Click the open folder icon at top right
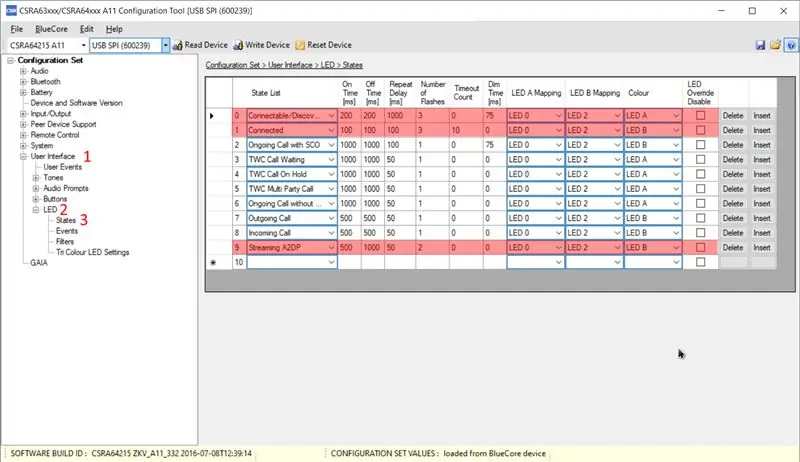This screenshot has height=462, width=800. tap(776, 45)
